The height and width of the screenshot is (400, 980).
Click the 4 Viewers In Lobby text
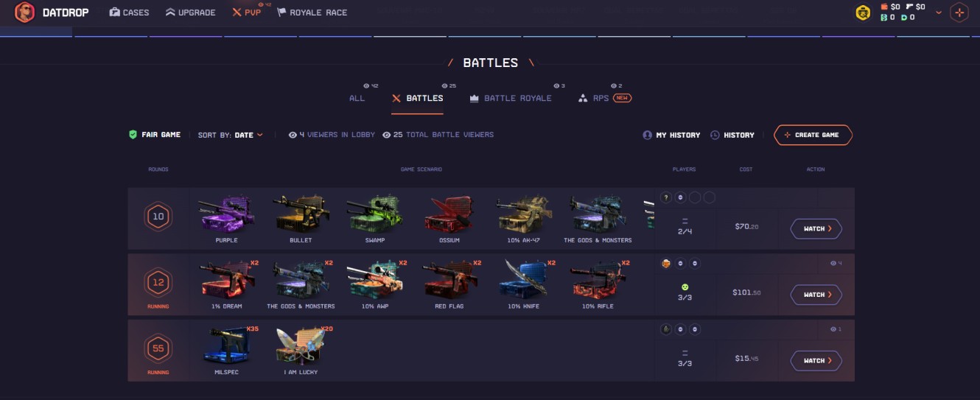332,135
